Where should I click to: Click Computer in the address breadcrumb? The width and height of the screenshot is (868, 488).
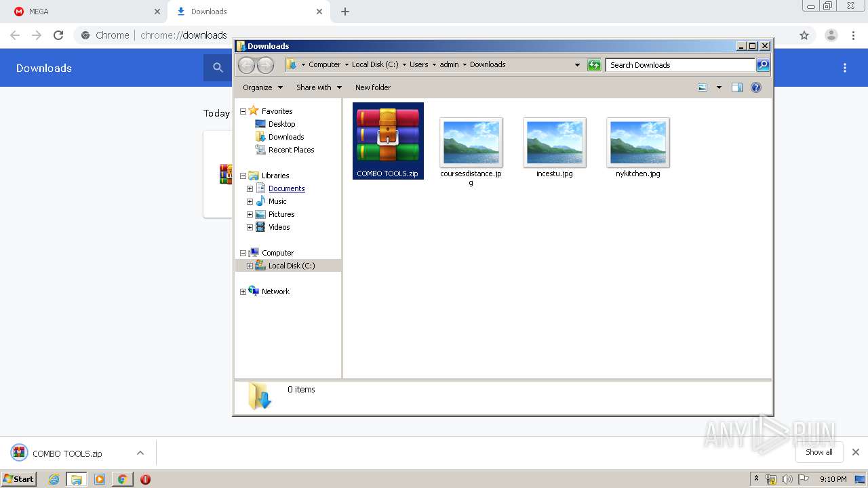(x=324, y=64)
